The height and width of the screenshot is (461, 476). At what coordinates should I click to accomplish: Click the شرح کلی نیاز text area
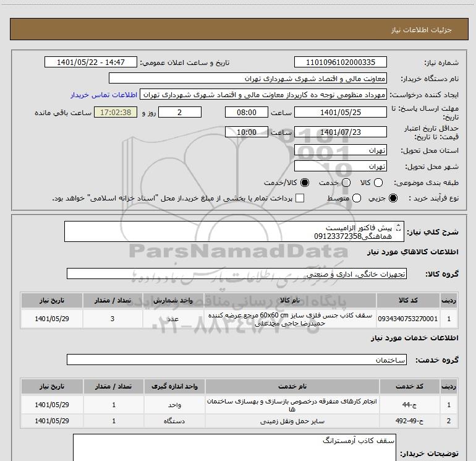click(x=234, y=231)
